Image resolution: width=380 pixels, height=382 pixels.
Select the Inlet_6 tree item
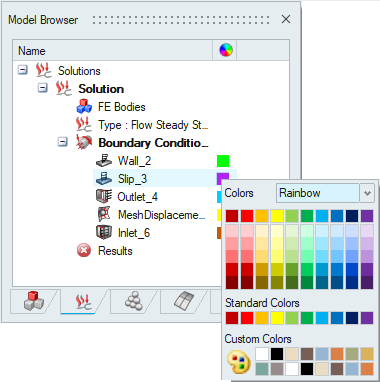[x=134, y=233]
